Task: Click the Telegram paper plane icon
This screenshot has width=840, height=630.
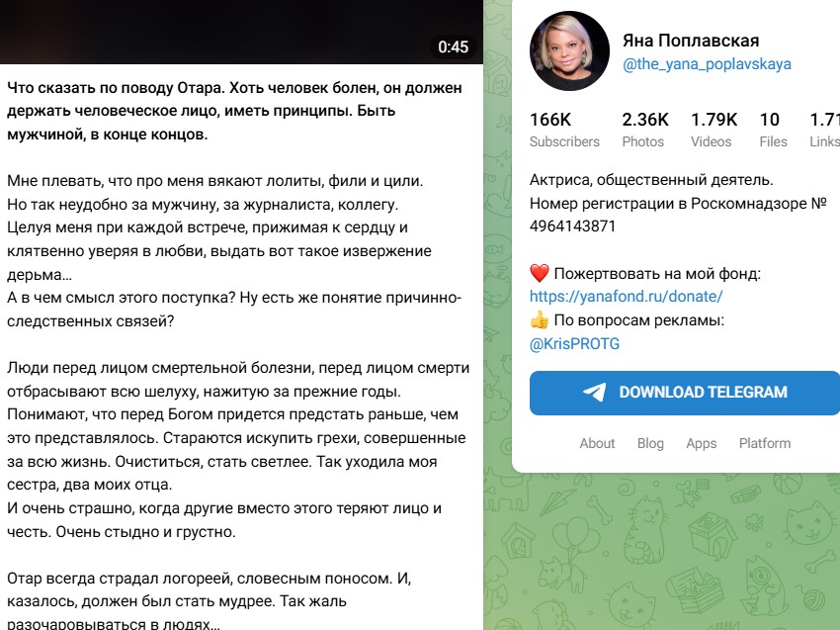Action: 594,392
